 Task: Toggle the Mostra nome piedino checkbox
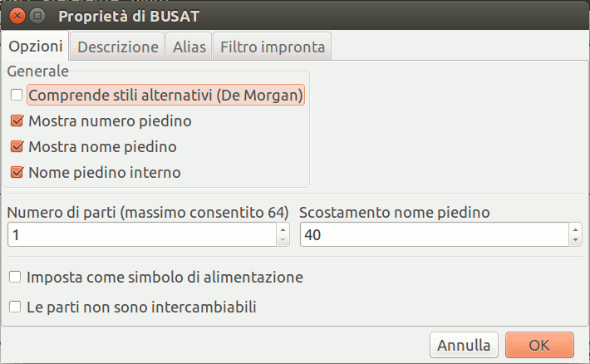click(17, 147)
